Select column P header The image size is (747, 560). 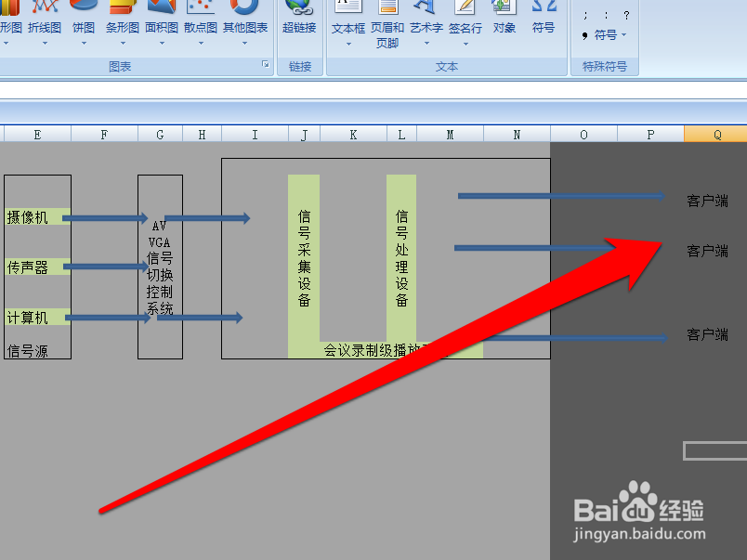pos(650,135)
